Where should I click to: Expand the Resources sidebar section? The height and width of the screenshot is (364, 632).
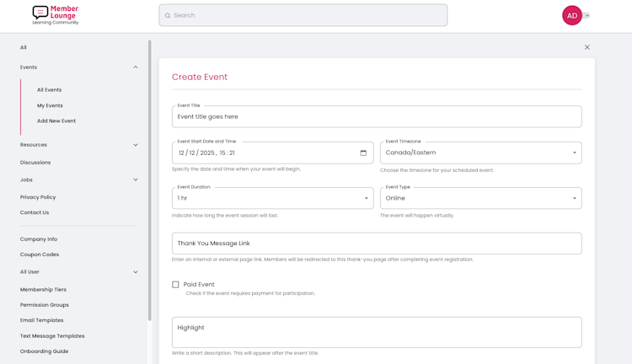(x=136, y=145)
